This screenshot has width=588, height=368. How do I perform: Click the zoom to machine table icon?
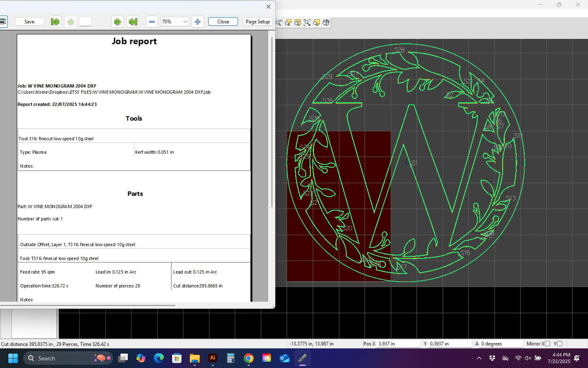click(x=326, y=23)
